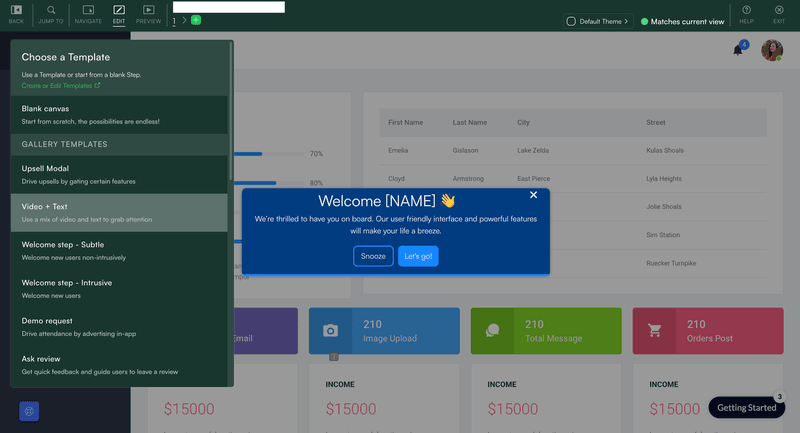Open the Jump To search tool
800x433 pixels.
click(x=52, y=11)
